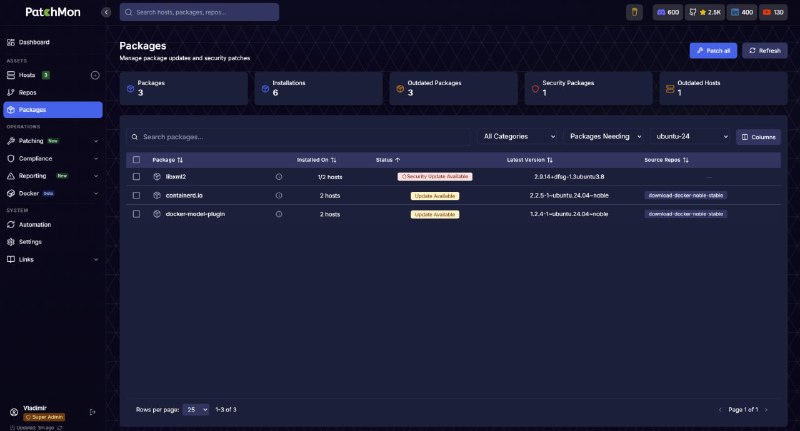Change the rows per page dropdown
The height and width of the screenshot is (431, 800).
196,409
